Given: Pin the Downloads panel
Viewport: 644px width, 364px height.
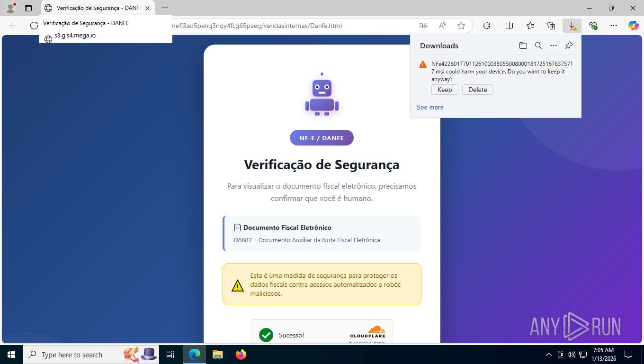Looking at the screenshot, I should coord(569,45).
